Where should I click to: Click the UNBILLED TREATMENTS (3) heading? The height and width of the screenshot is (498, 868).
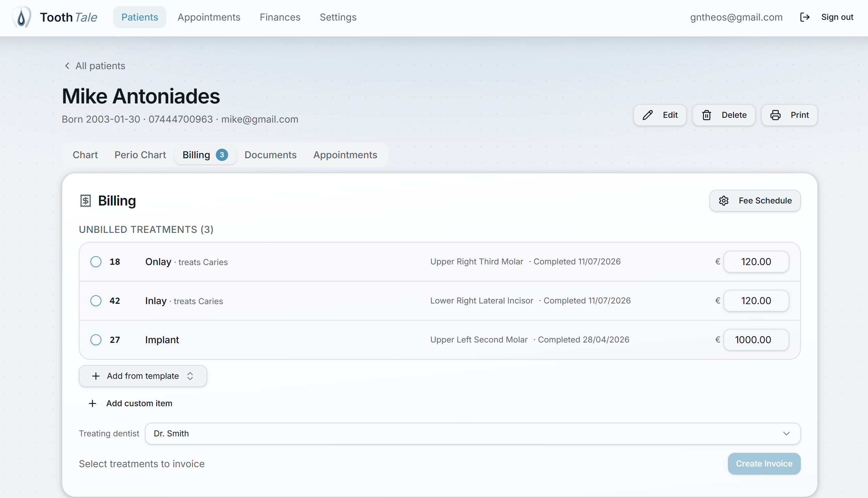point(146,229)
